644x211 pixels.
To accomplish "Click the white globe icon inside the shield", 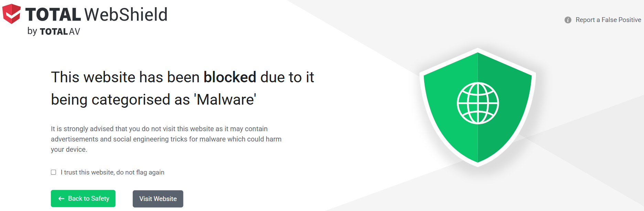I will point(478,103).
